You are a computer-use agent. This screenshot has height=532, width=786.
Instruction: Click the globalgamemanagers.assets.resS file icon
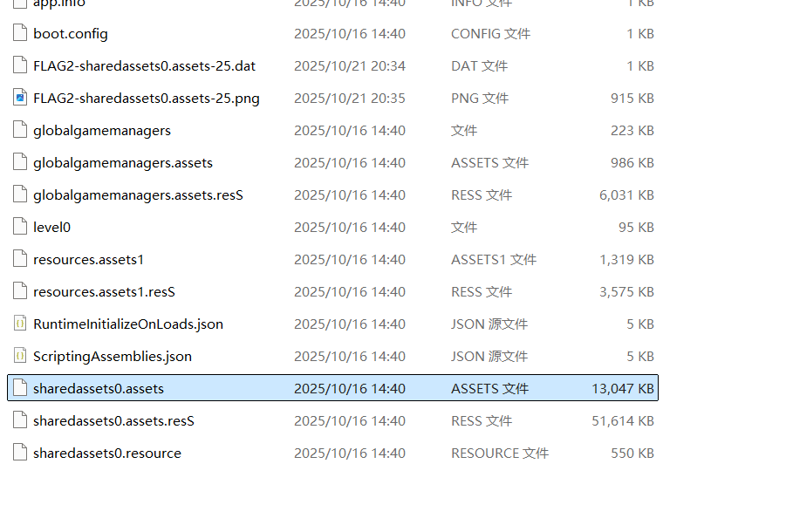click(x=20, y=194)
